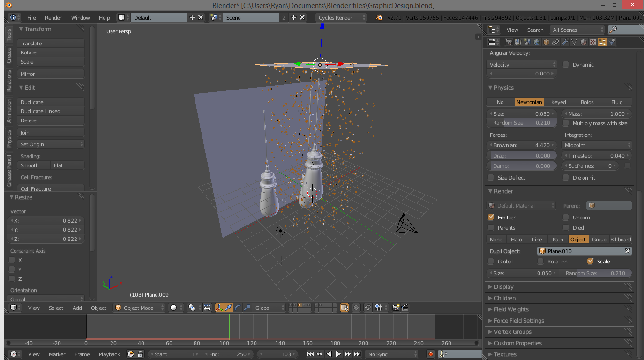Switch to the Grease Pencil sidebar tab

point(9,170)
